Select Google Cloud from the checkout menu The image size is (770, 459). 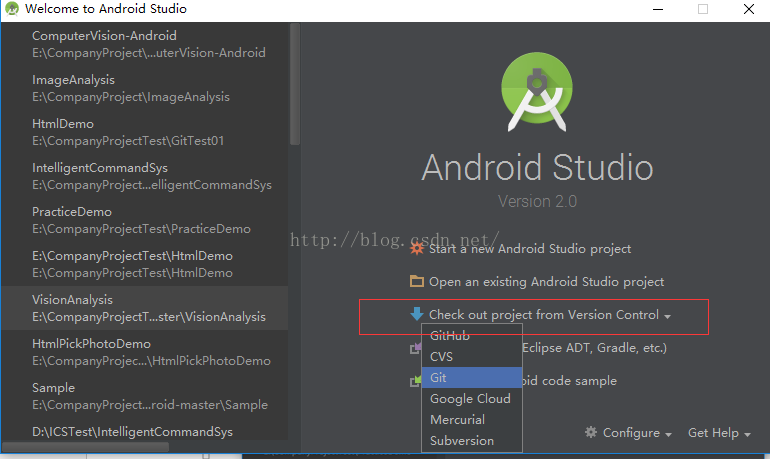(472, 399)
